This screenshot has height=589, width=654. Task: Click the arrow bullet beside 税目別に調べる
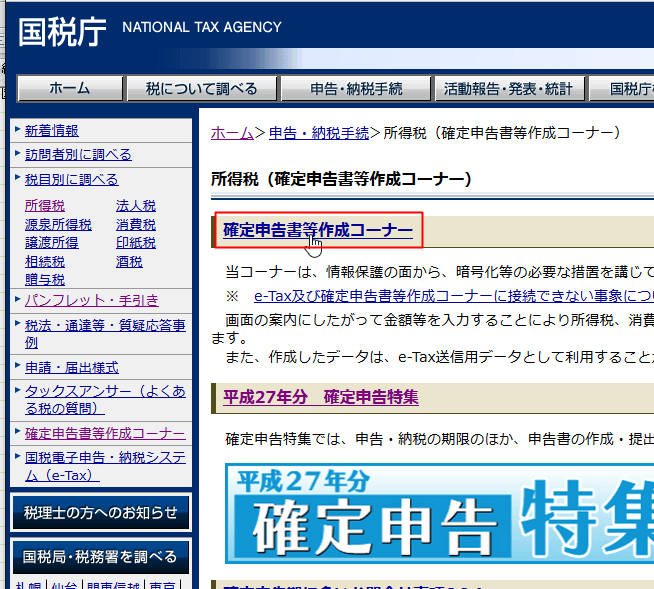pos(18,177)
